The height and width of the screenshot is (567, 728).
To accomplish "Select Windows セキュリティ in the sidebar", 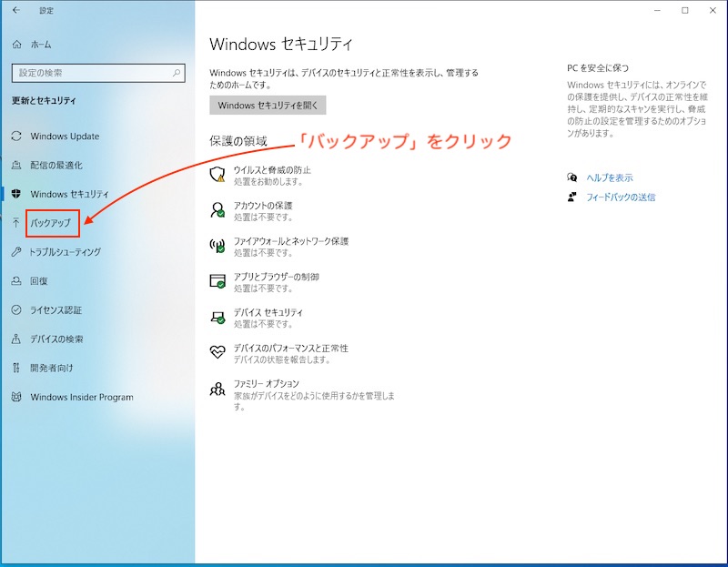I will [70, 194].
